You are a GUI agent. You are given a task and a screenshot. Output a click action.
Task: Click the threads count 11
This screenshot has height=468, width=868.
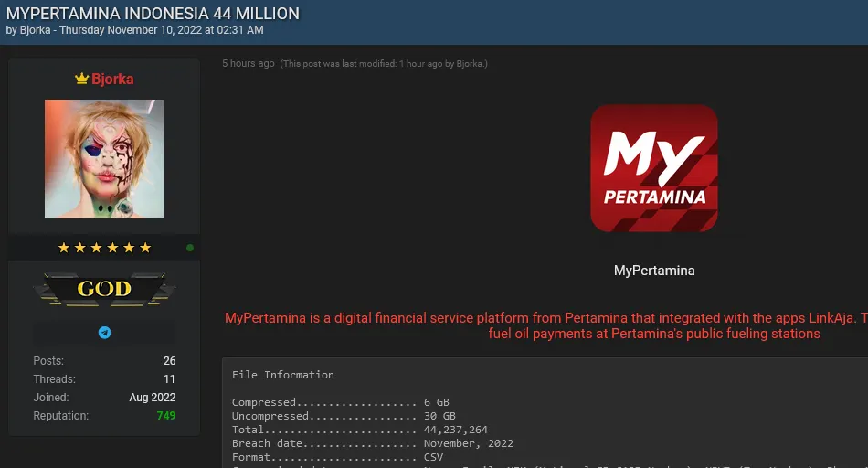coord(169,378)
